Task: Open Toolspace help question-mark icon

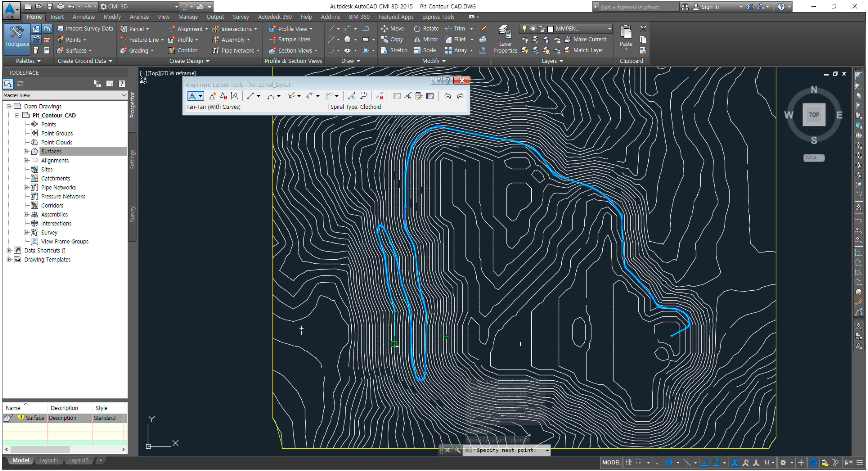Action: [122, 84]
